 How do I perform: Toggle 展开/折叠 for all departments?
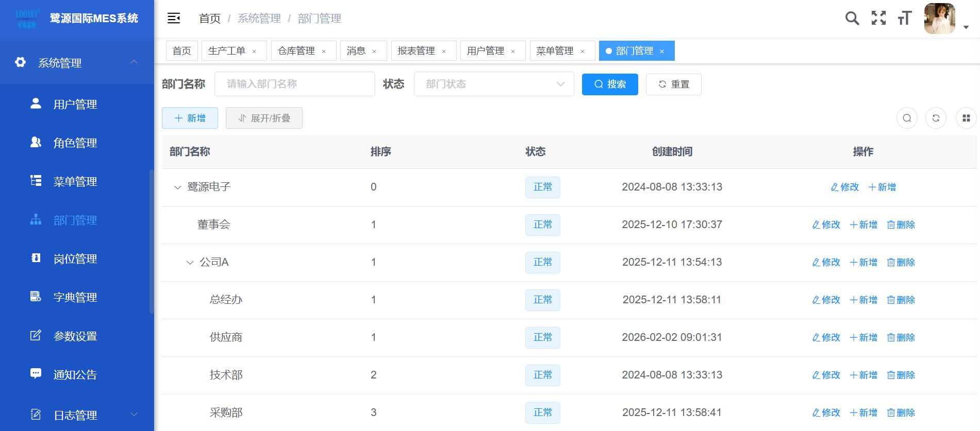(264, 118)
